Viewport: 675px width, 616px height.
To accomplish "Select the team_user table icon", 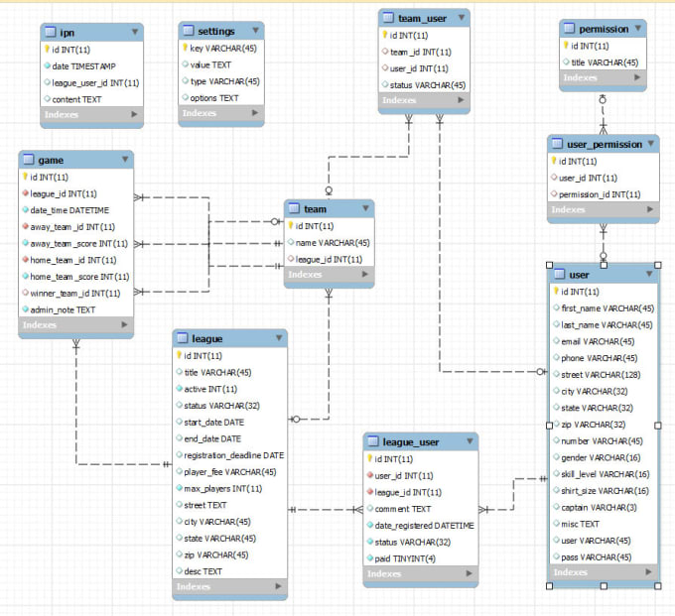I will click(388, 18).
